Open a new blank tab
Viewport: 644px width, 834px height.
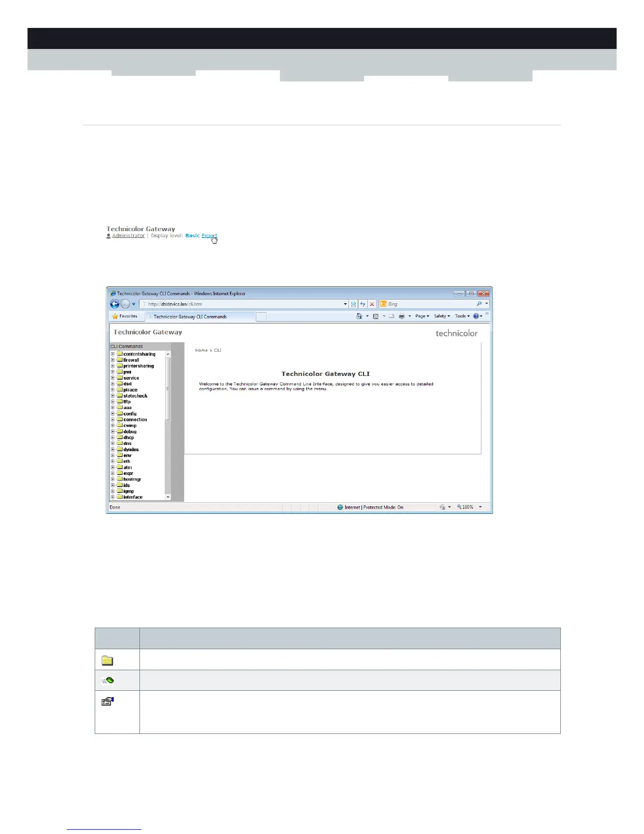[261, 316]
